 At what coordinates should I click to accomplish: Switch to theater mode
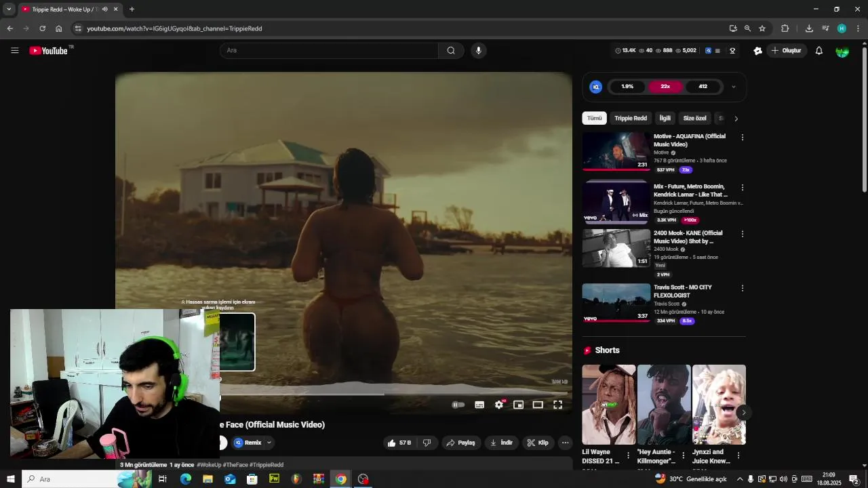[538, 405]
